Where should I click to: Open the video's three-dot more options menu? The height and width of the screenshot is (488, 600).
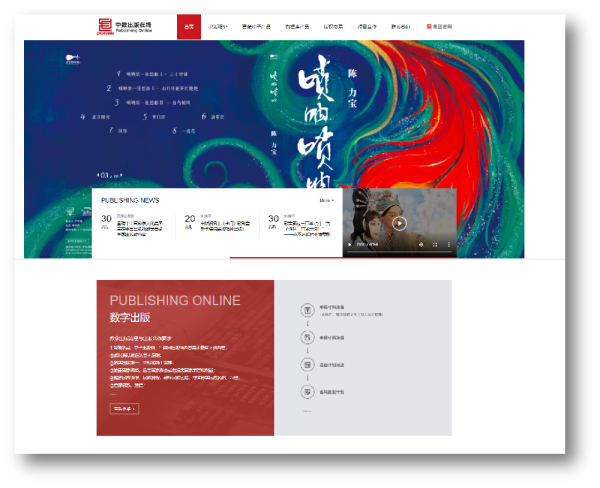coord(448,244)
